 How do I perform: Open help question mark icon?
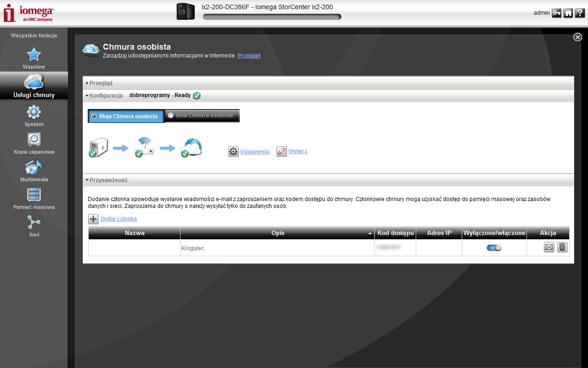point(580,13)
